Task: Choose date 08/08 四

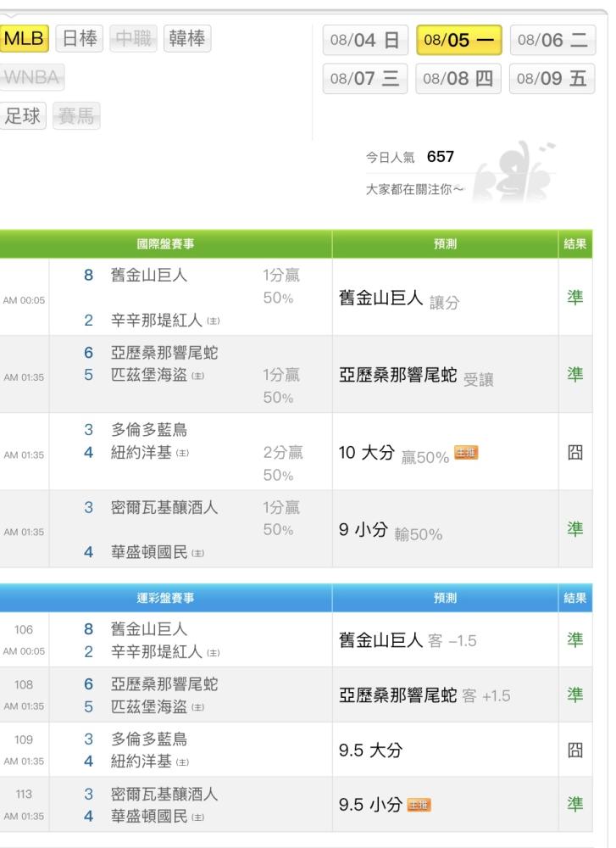Action: tap(458, 79)
